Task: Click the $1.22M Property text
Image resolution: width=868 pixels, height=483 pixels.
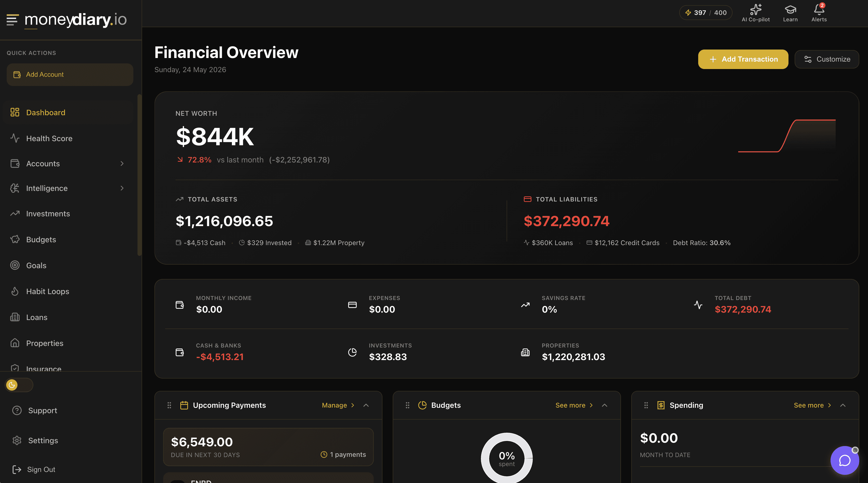Action: pyautogui.click(x=339, y=243)
